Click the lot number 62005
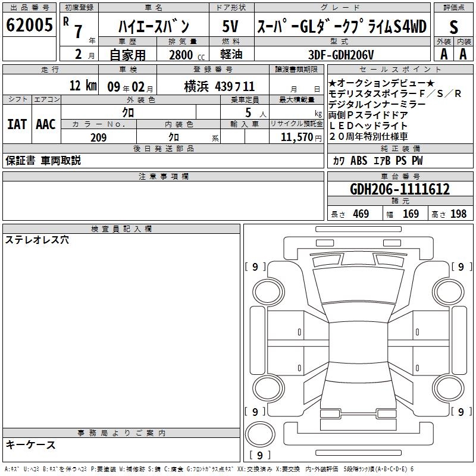This screenshot has width=476, height=476. [x=30, y=26]
